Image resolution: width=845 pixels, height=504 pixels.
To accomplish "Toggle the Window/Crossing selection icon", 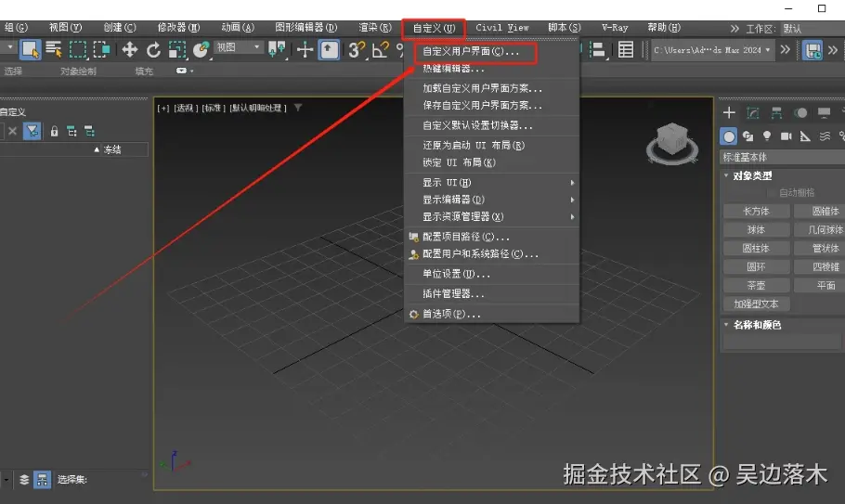I will tap(101, 50).
